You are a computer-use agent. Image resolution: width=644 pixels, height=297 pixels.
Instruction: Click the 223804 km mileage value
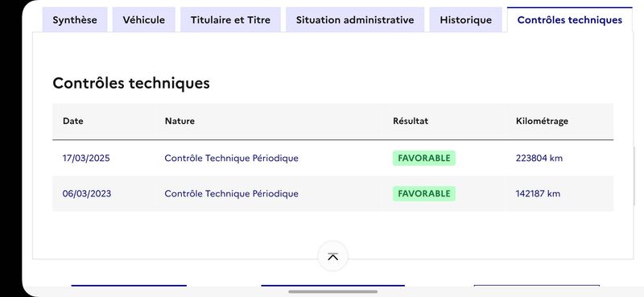[539, 158]
